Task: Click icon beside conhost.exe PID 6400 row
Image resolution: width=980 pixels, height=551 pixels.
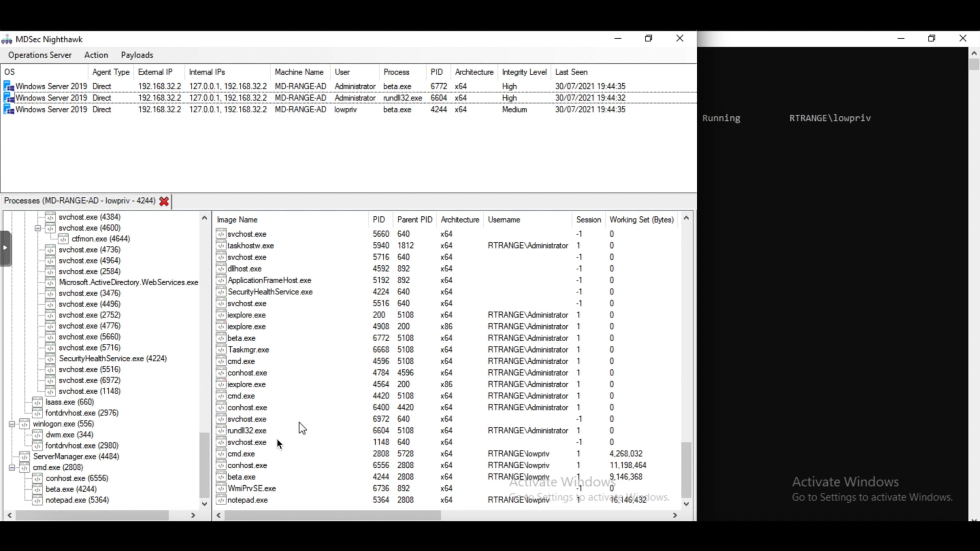Action: coord(221,408)
